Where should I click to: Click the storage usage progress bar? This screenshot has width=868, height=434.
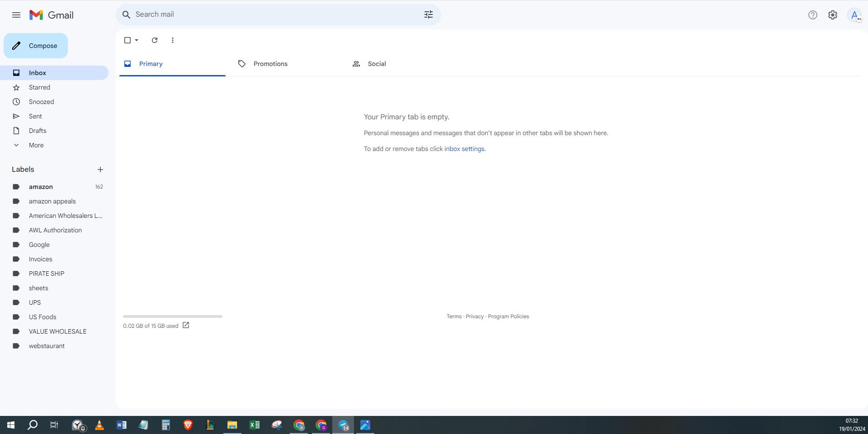coord(173,316)
